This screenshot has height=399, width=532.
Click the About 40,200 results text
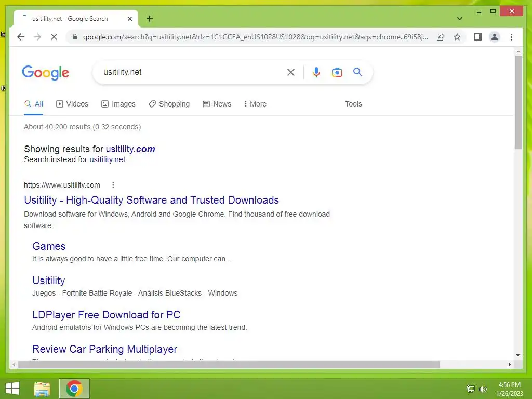(x=82, y=127)
